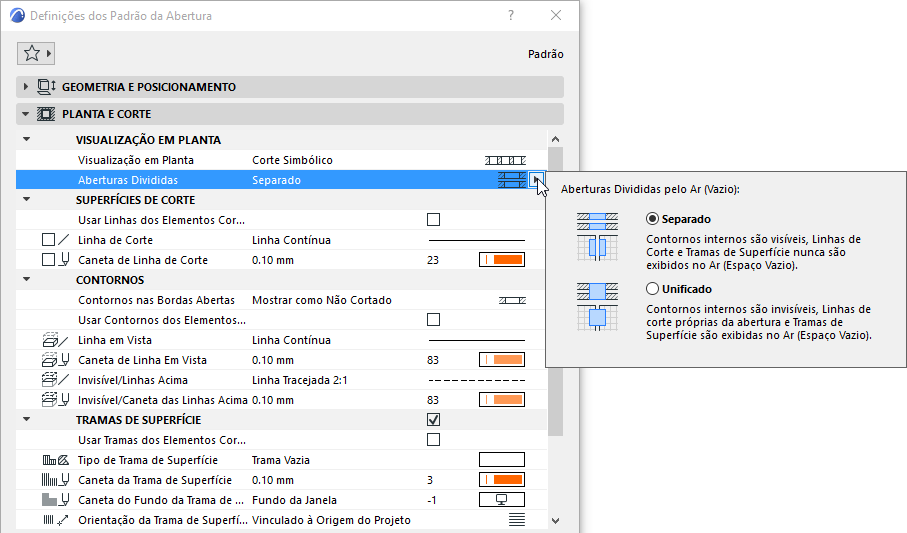Click the Padrão label
This screenshot has width=907, height=533.
[x=545, y=54]
